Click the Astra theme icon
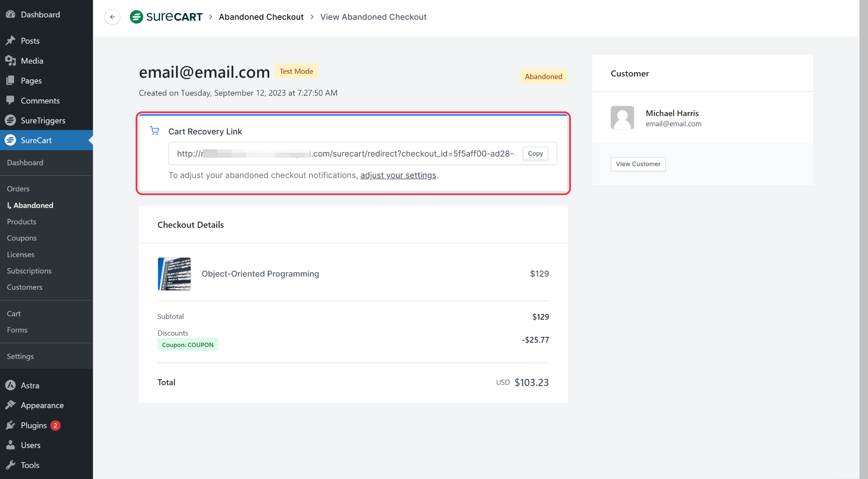Screen dimensions: 868x479 pos(11,385)
